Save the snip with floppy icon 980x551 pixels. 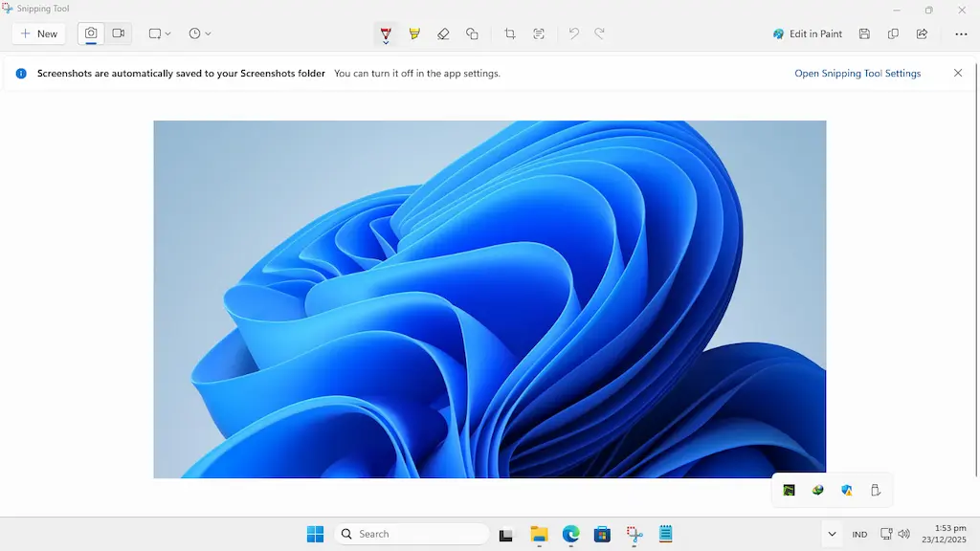point(864,33)
